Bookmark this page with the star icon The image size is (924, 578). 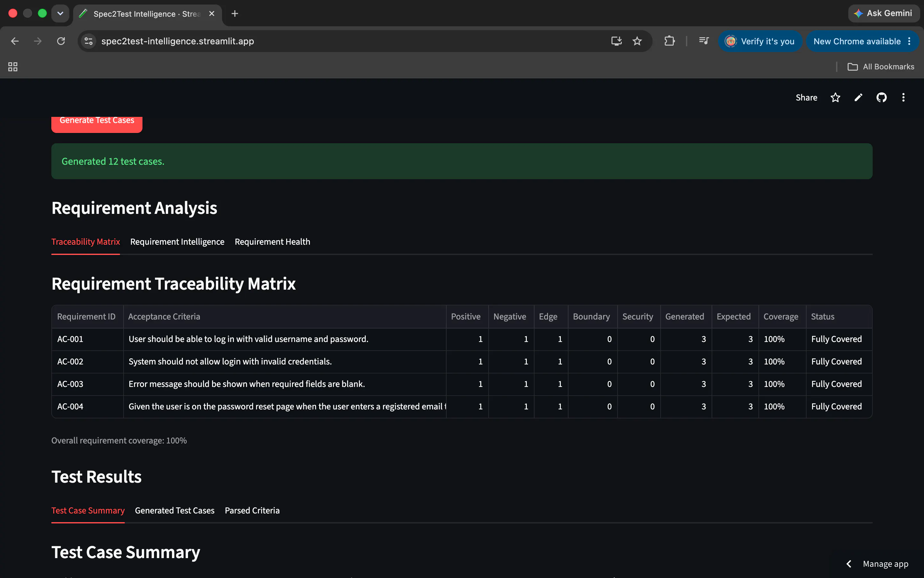click(x=637, y=41)
